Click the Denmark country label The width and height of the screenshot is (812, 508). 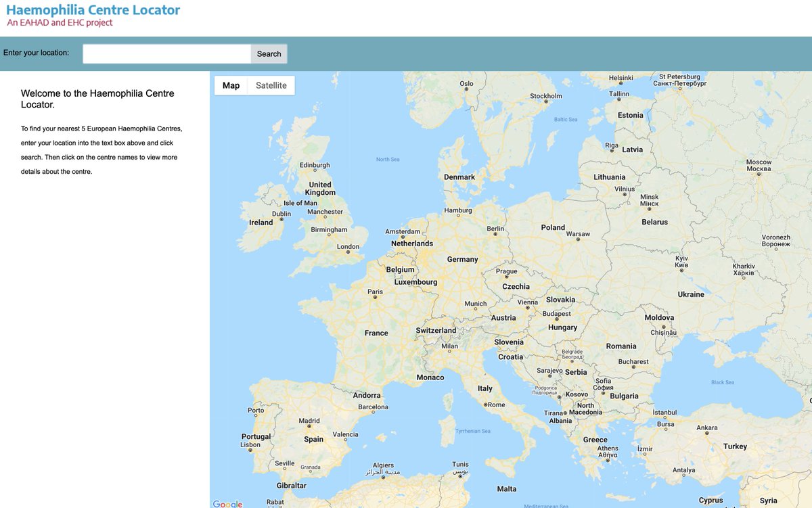click(x=459, y=177)
